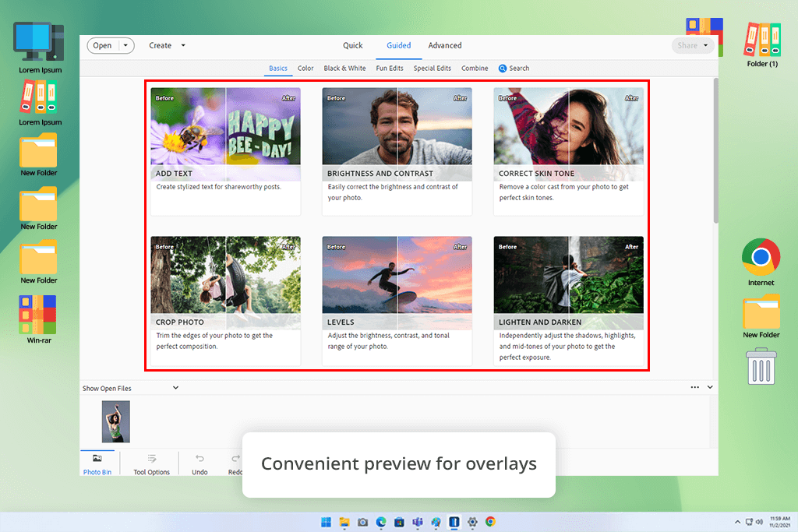The image size is (798, 532).
Task: Open Microsoft Edge from the taskbar
Action: pos(380,522)
